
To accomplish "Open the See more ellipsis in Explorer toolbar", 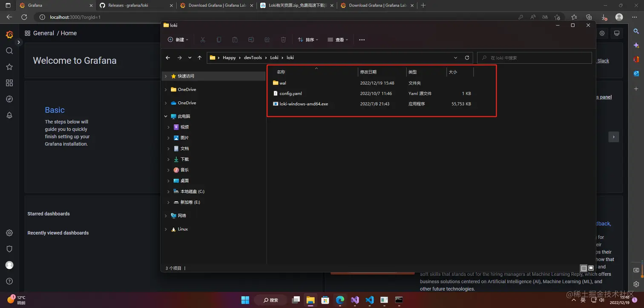I will tap(362, 40).
